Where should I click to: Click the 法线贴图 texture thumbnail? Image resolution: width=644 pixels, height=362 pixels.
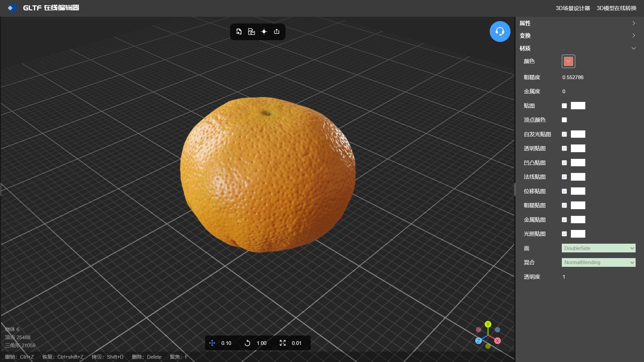(578, 177)
